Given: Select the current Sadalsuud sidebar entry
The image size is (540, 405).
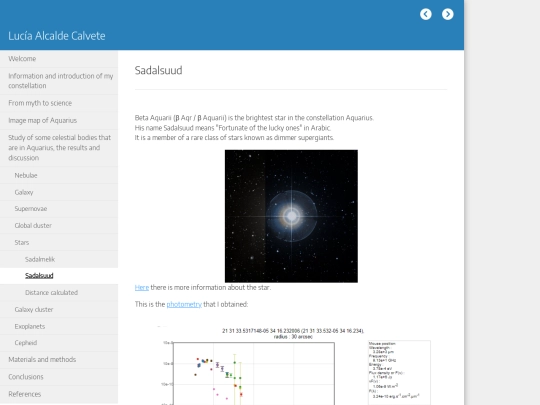Looking at the screenshot, I should tap(59, 276).
